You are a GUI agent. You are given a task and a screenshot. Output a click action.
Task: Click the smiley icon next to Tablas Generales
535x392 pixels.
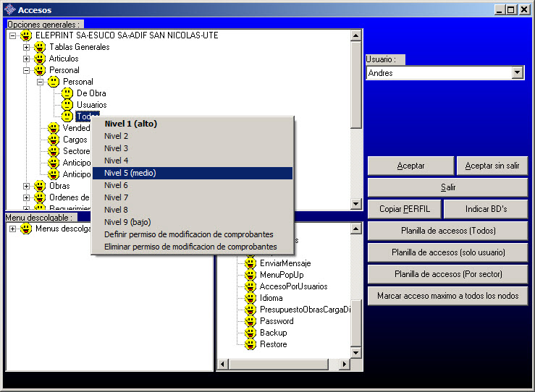[40, 47]
